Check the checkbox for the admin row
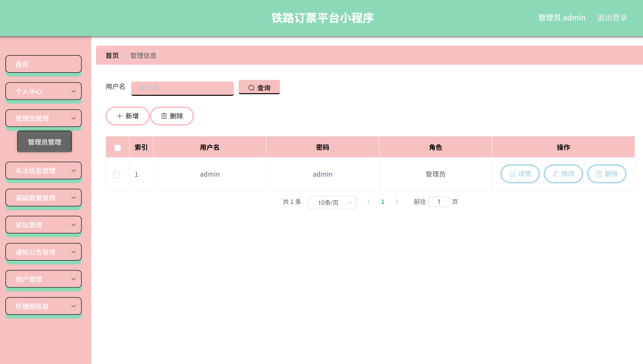This screenshot has width=643, height=364. pyautogui.click(x=117, y=175)
